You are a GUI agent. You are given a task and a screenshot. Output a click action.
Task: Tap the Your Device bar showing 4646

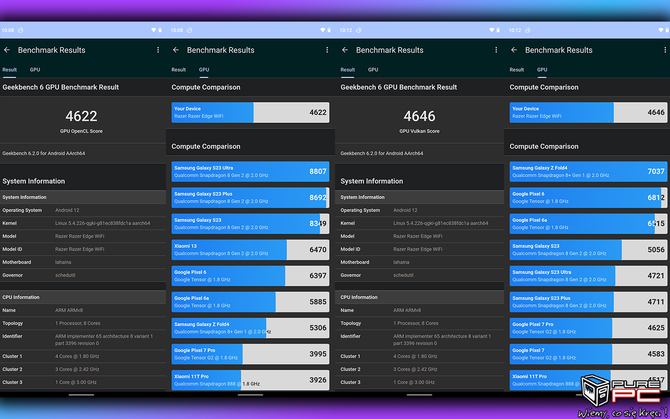click(x=588, y=112)
